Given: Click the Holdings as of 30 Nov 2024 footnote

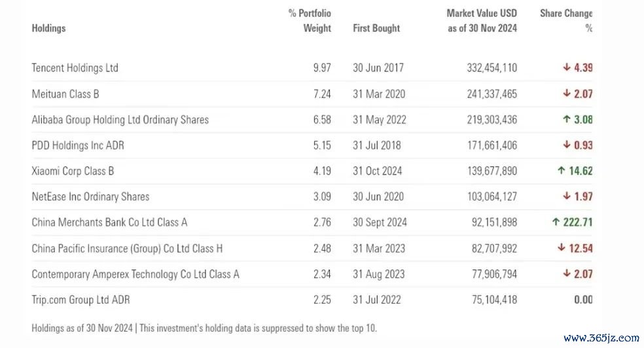Looking at the screenshot, I should (82, 328).
